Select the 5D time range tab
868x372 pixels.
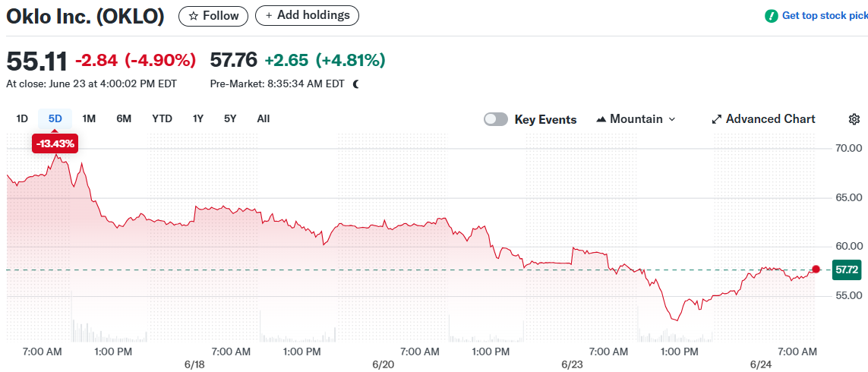pos(55,118)
